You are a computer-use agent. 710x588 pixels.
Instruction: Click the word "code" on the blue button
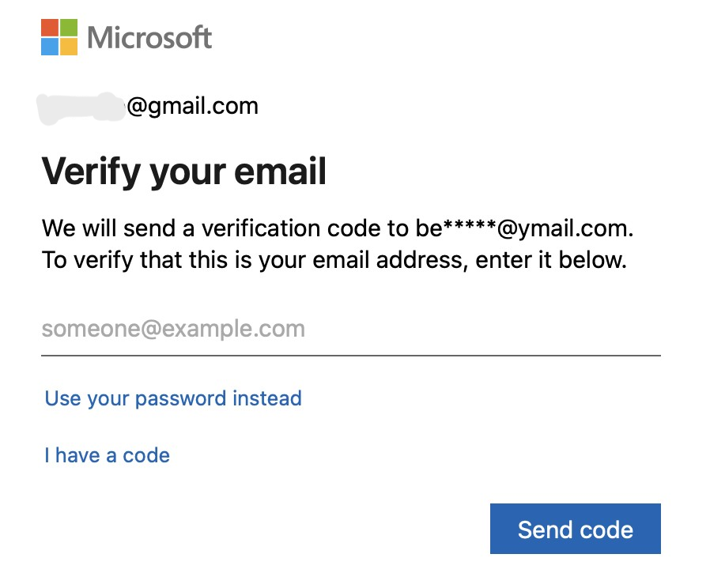click(606, 530)
